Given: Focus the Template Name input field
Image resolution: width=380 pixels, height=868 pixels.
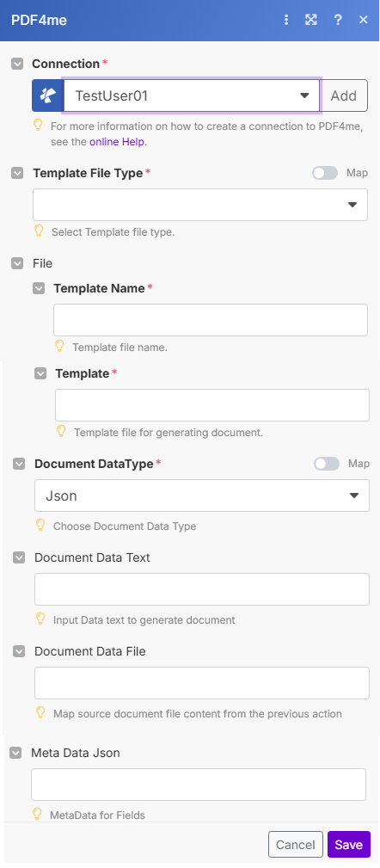Looking at the screenshot, I should coord(210,320).
